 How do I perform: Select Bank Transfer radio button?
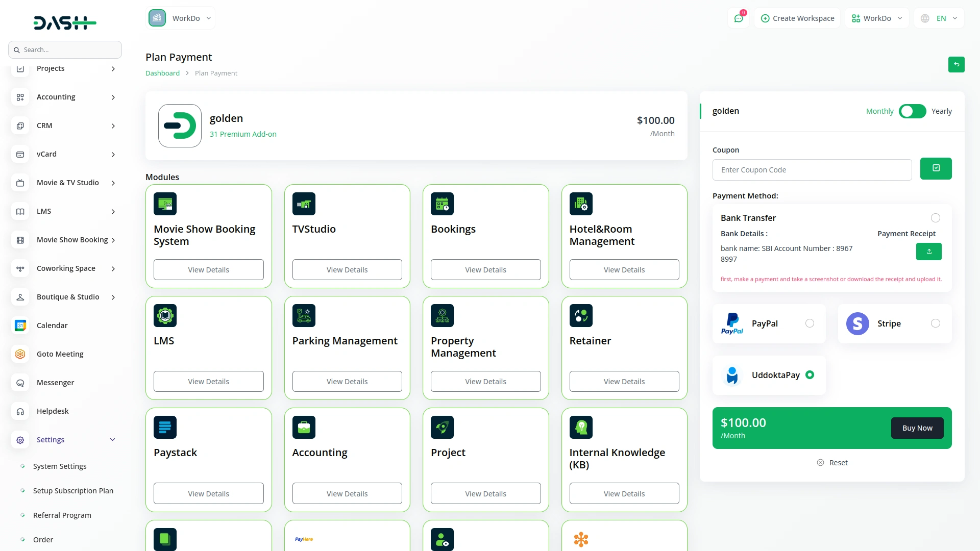[x=935, y=218]
